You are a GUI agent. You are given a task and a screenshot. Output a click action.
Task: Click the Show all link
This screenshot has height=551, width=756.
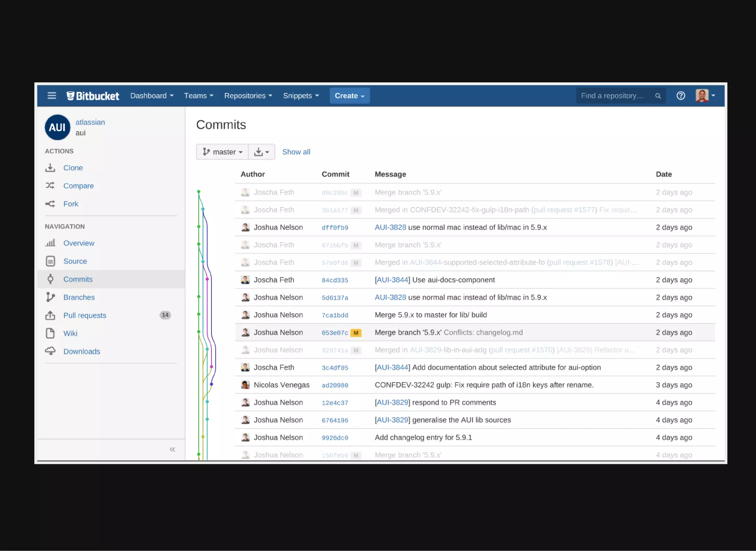pyautogui.click(x=296, y=152)
